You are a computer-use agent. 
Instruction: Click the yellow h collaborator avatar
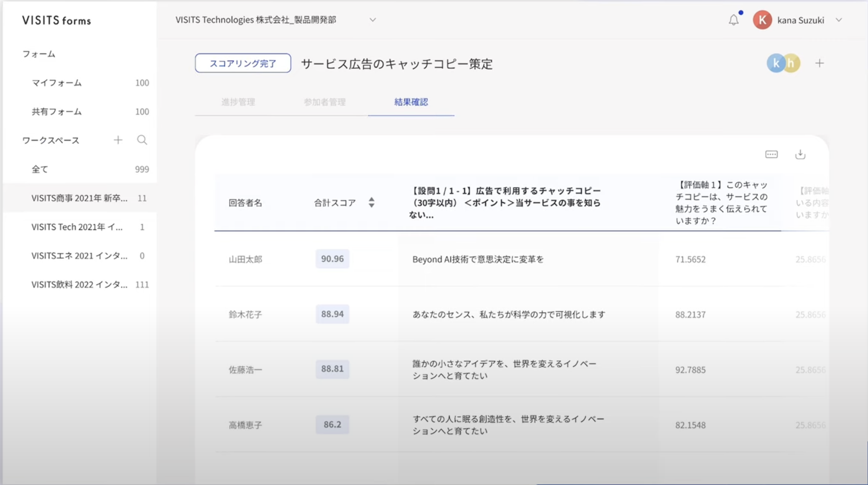(792, 63)
